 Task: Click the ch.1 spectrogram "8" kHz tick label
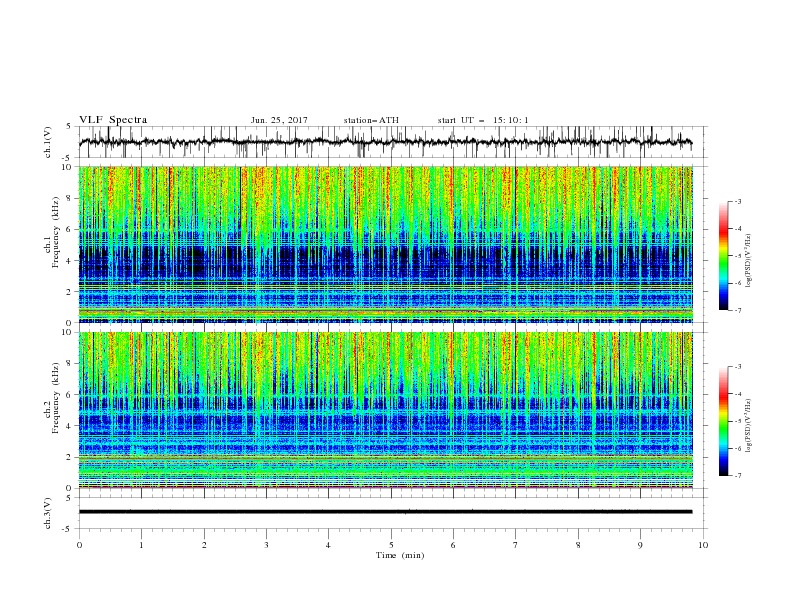point(70,198)
